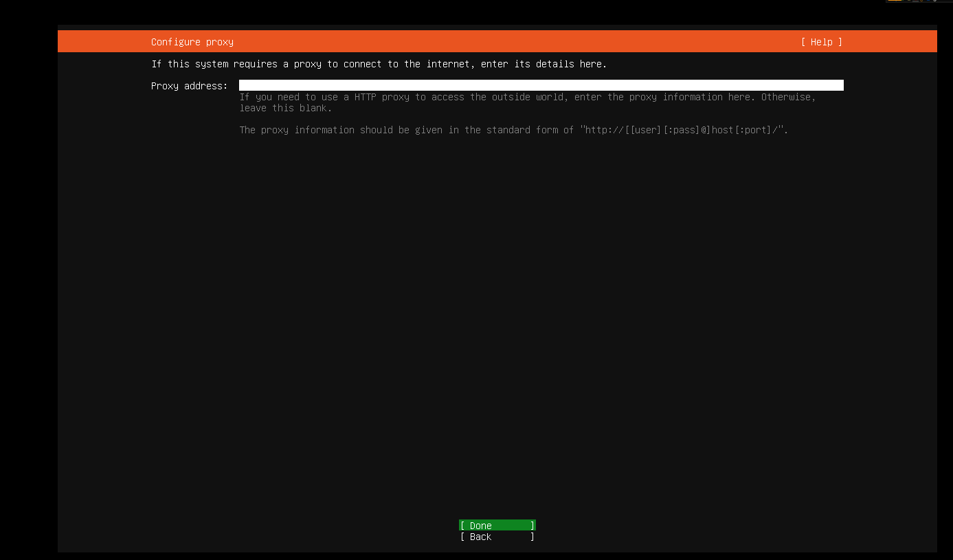Image resolution: width=953 pixels, height=560 pixels.
Task: Click the green indicator in the top toolbar
Action: (x=903, y=1)
